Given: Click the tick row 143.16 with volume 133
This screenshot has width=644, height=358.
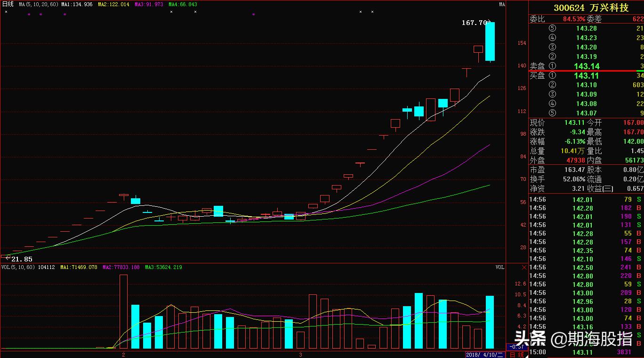Looking at the screenshot, I should [586, 327].
